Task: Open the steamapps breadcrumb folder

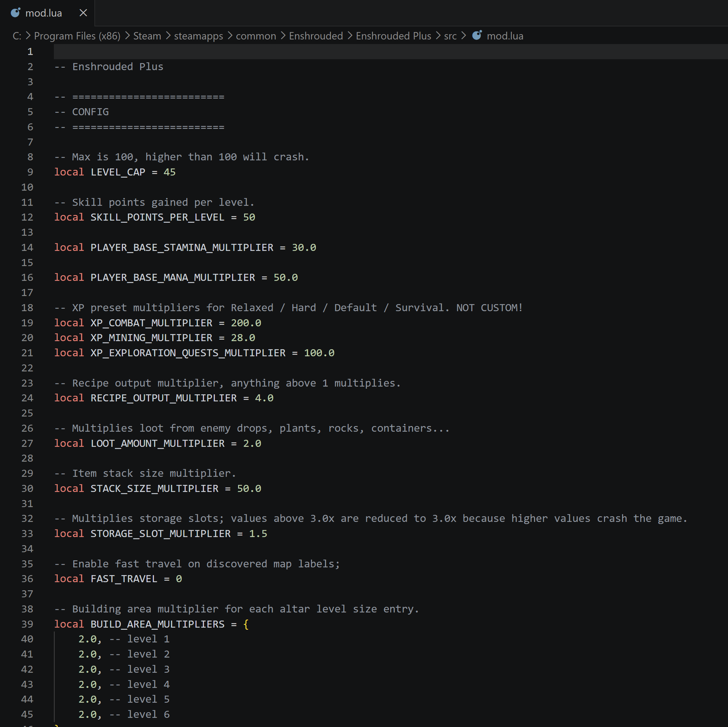Action: (199, 36)
